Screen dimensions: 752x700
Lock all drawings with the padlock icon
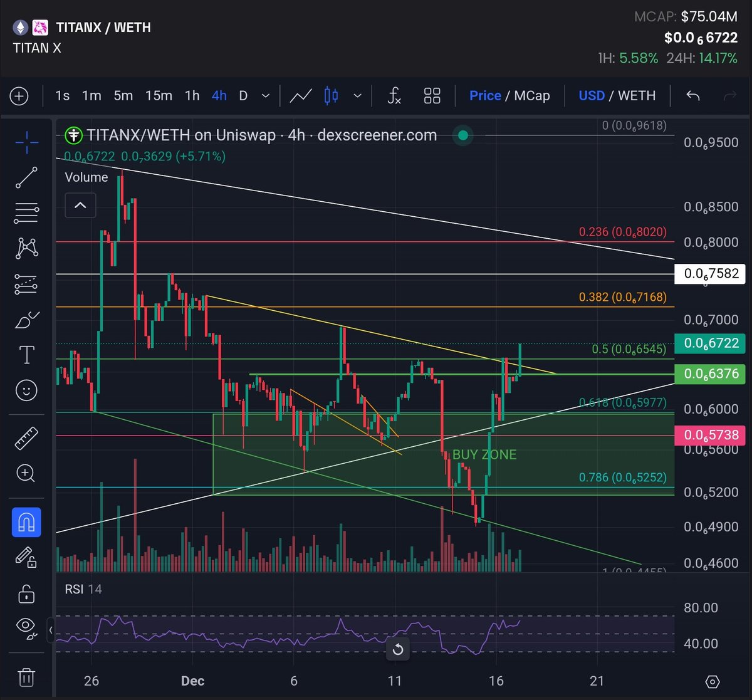point(26,594)
